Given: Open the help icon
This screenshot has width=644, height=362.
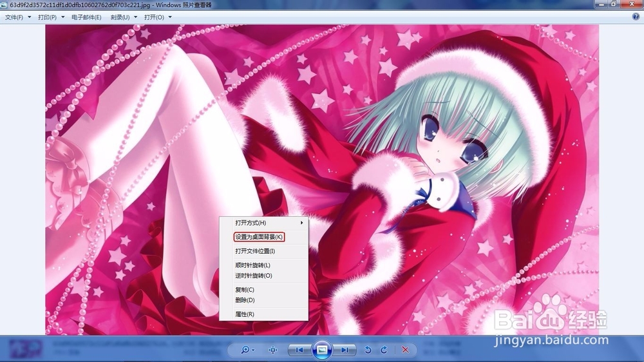Looking at the screenshot, I should [x=636, y=17].
